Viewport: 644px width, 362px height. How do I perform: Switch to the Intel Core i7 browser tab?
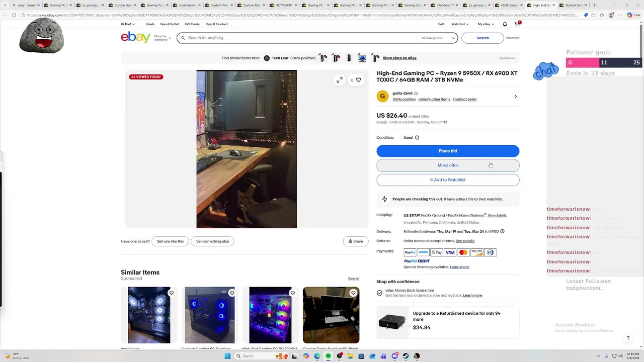tap(444, 5)
